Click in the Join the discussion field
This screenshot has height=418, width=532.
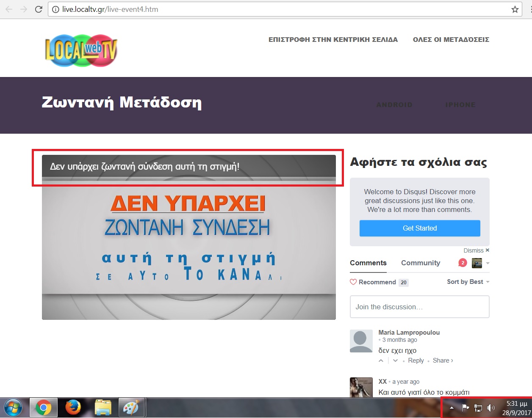(x=420, y=307)
